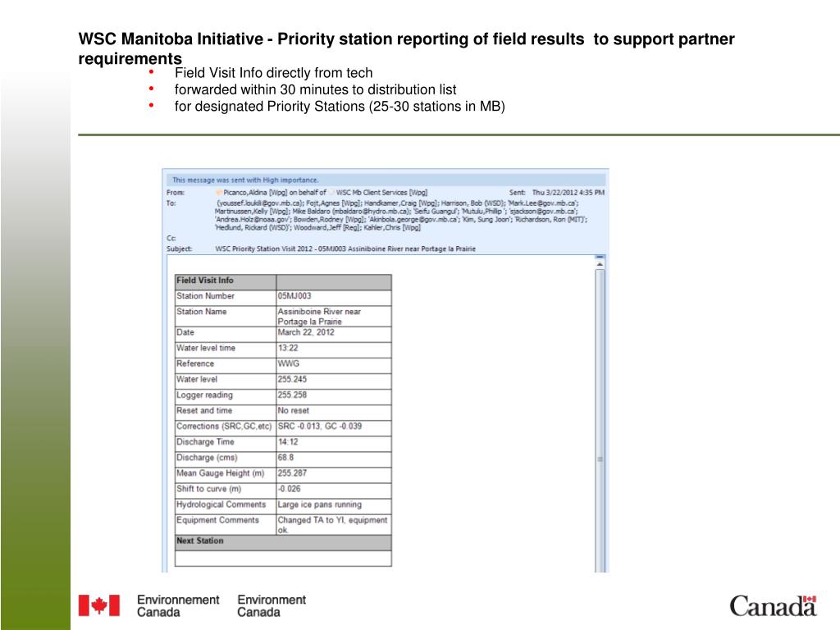Click station number value 05MJ003

(x=334, y=297)
